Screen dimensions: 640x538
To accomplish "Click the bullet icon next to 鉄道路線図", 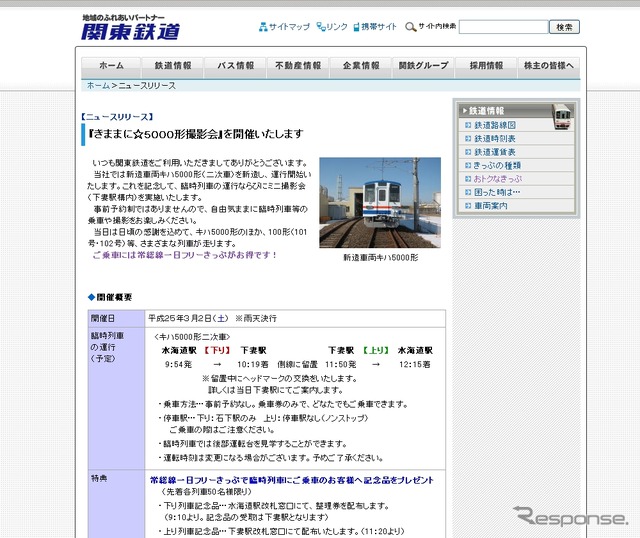I will pos(468,125).
